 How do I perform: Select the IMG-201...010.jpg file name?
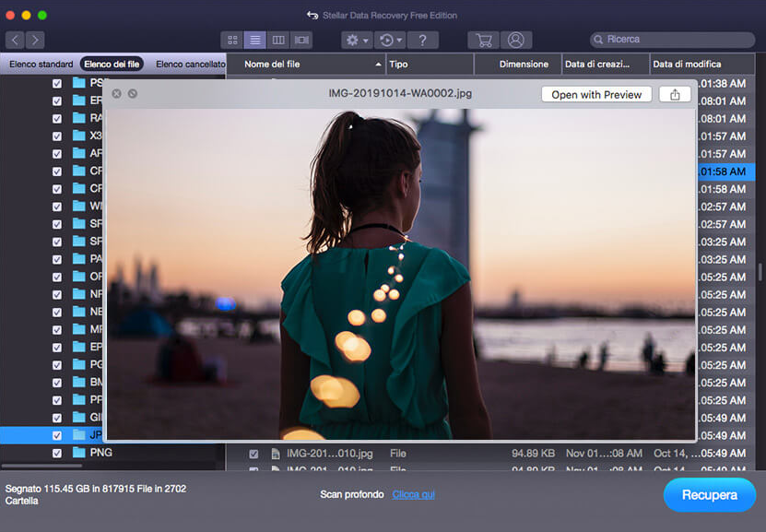tap(330, 454)
